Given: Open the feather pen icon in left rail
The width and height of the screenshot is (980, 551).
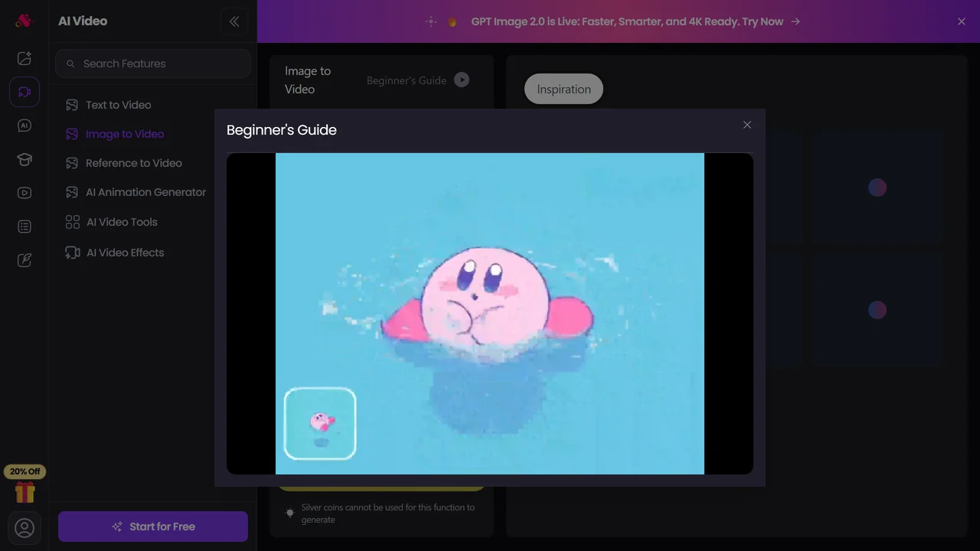Looking at the screenshot, I should click(x=24, y=260).
